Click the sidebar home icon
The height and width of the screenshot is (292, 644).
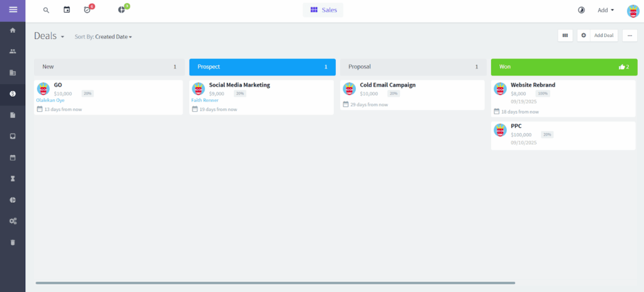tap(13, 30)
